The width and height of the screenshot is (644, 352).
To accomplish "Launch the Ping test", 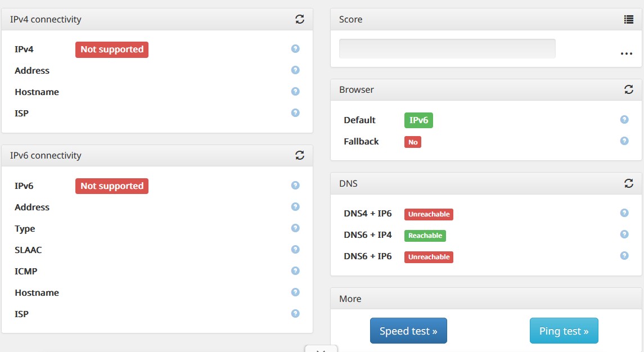I will (x=564, y=331).
